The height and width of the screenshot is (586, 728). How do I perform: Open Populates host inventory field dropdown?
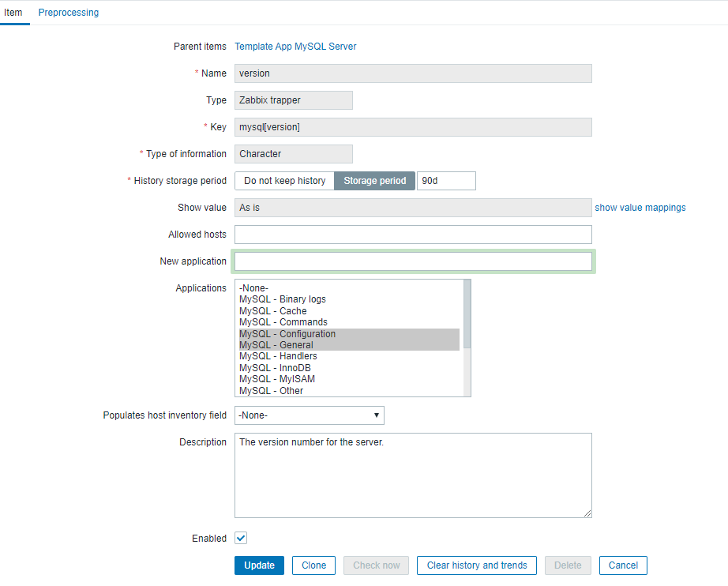click(x=309, y=415)
